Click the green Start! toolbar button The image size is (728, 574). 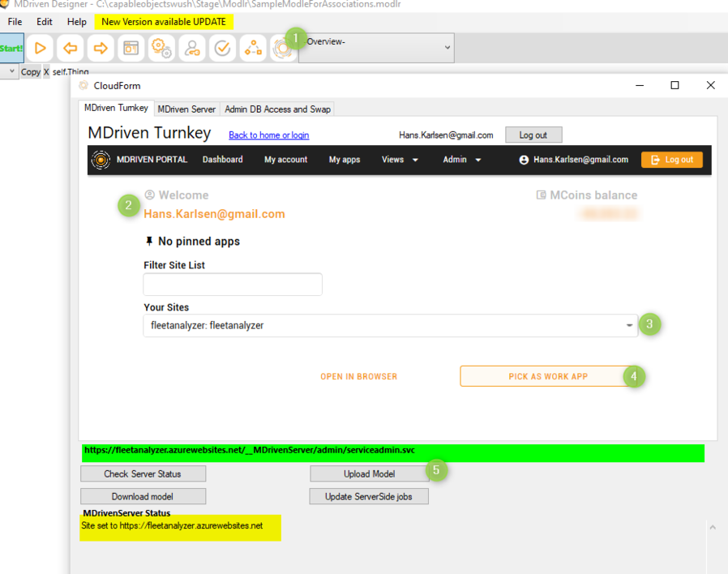(x=11, y=48)
